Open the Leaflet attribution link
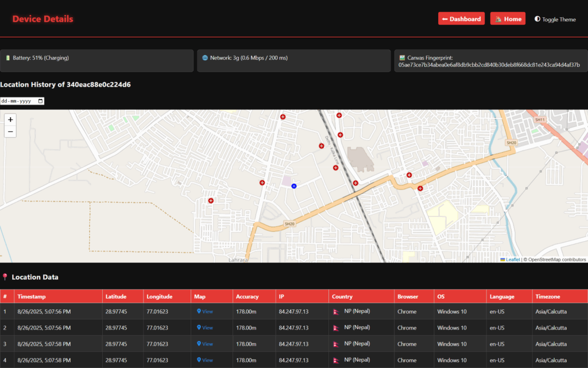 [x=512, y=259]
